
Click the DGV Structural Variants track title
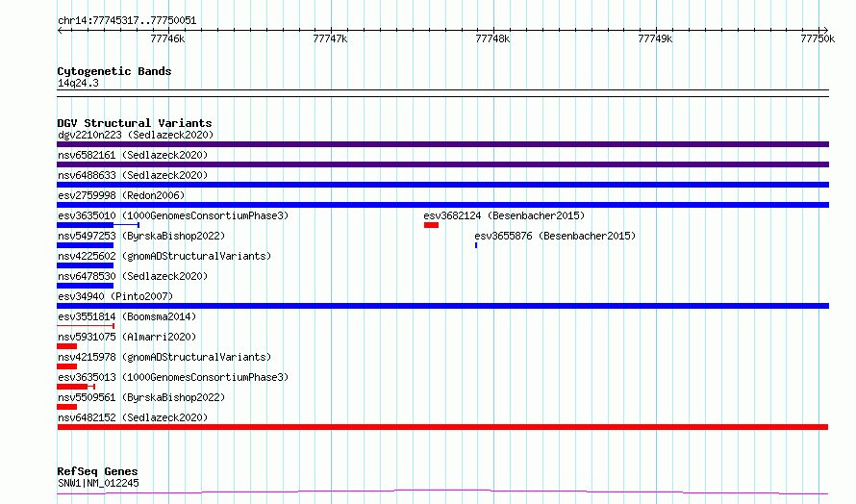tap(135, 123)
